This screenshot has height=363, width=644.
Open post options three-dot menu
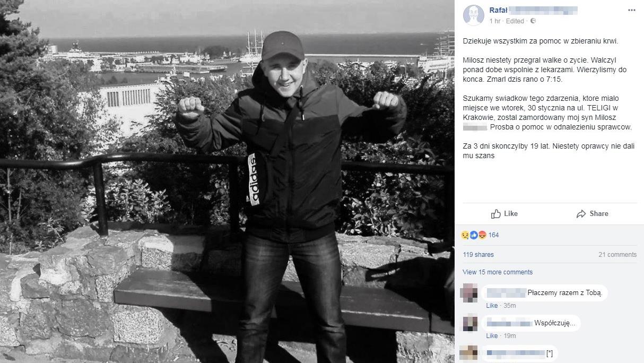(x=631, y=10)
